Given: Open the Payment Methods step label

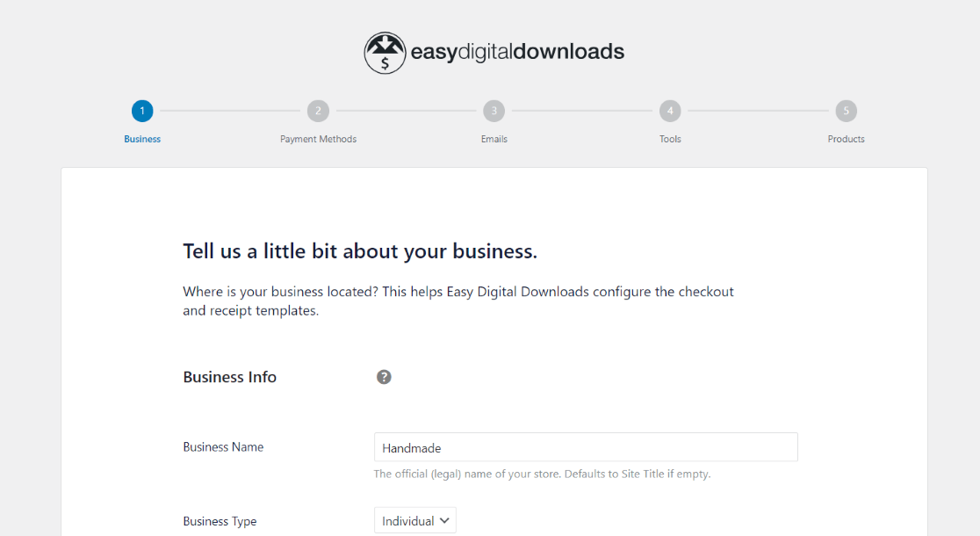Looking at the screenshot, I should coord(318,139).
